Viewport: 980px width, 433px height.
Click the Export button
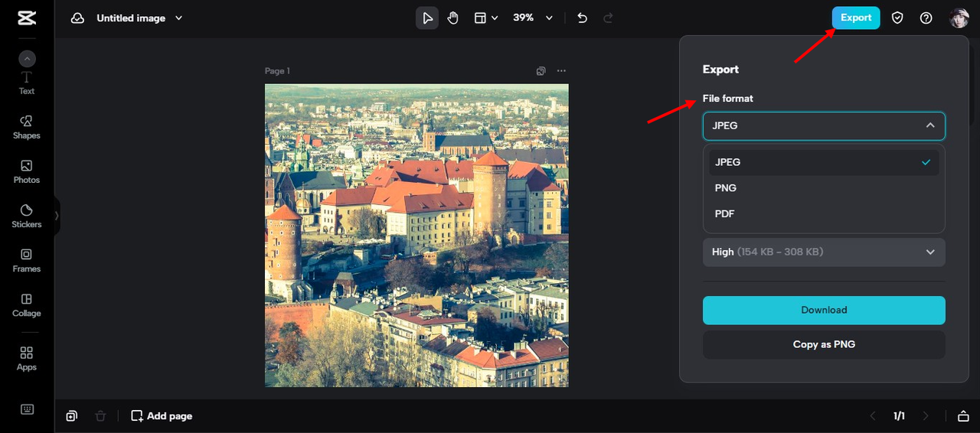coord(856,18)
